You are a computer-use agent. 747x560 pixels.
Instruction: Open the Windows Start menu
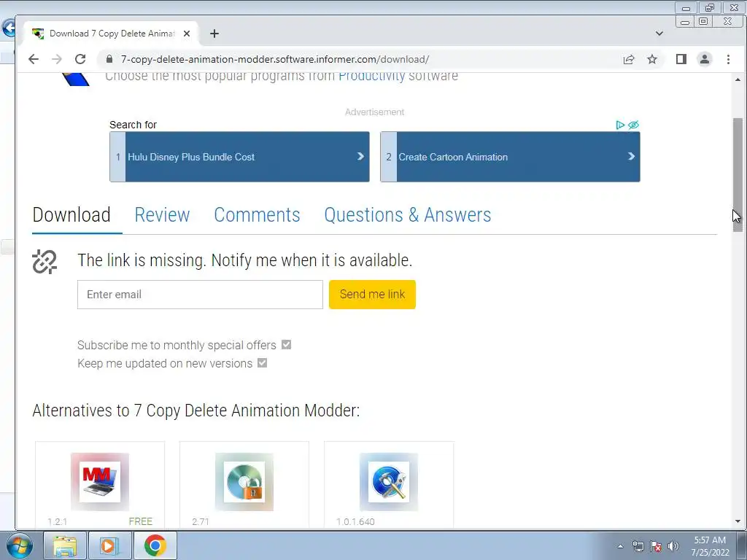(20, 545)
